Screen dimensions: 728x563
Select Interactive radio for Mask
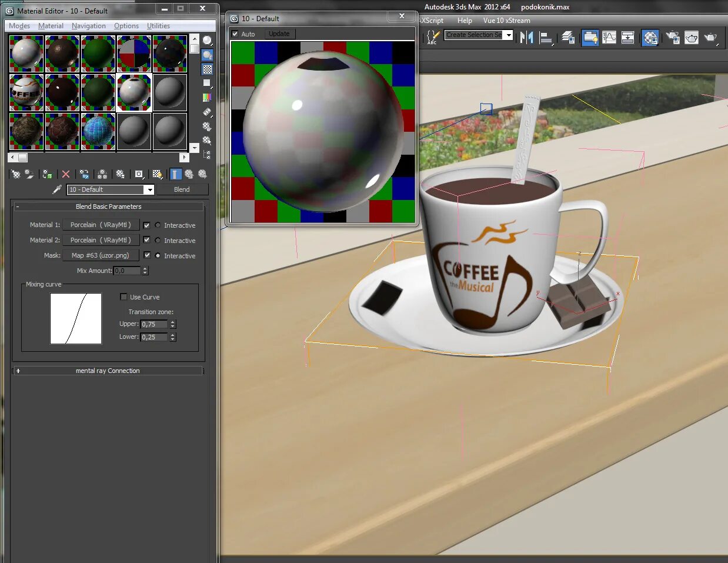[x=158, y=255]
